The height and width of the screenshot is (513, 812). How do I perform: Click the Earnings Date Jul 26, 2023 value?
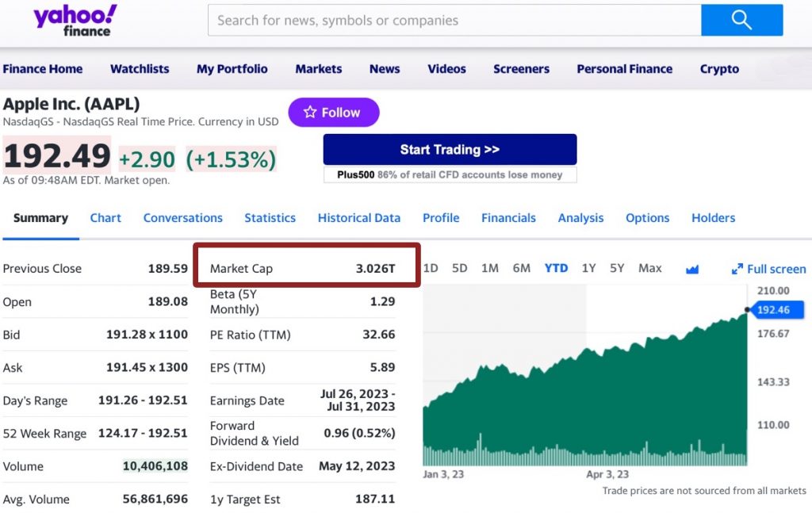coord(358,400)
